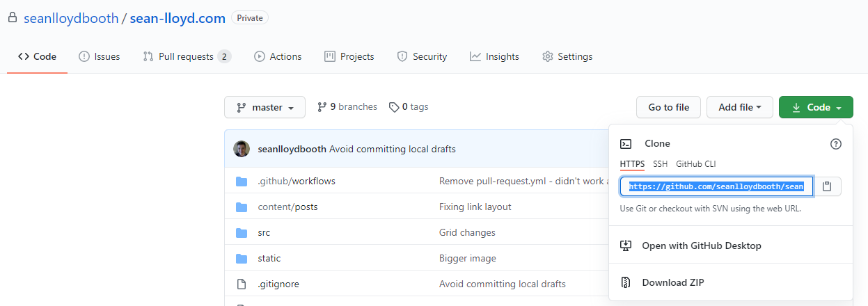Click the Insights graph icon

point(475,56)
